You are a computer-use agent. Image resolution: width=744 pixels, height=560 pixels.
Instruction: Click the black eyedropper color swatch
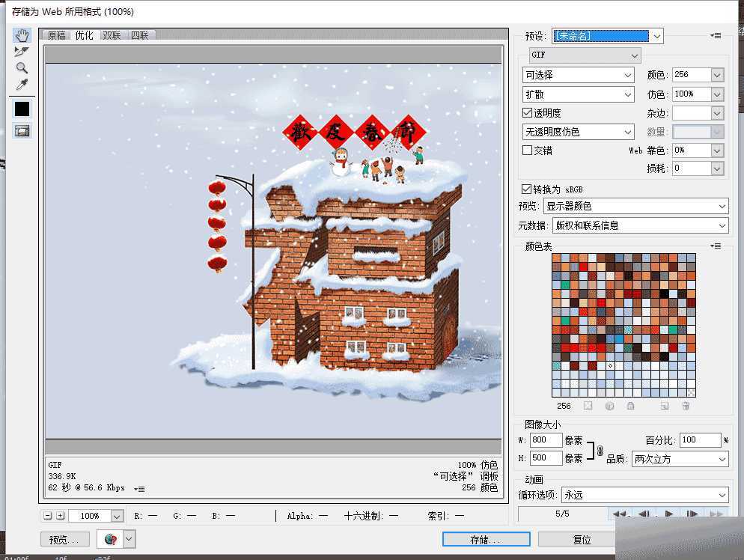coord(22,108)
